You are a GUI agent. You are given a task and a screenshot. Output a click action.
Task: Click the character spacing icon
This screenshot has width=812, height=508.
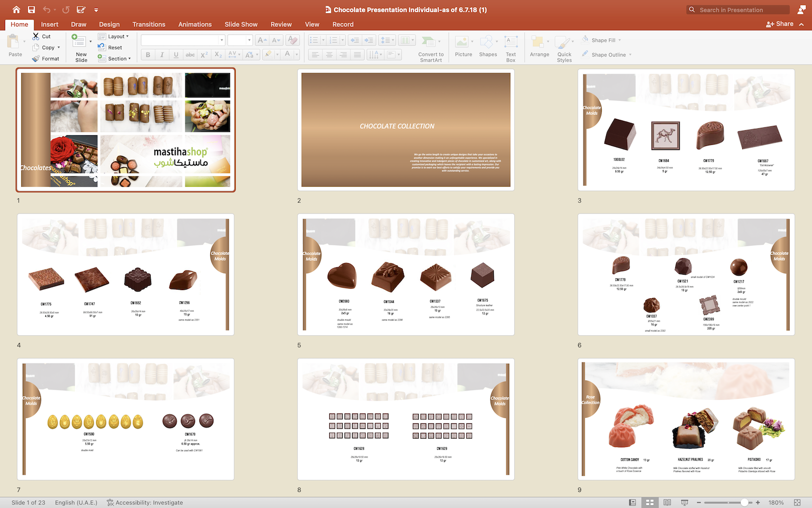pos(232,55)
